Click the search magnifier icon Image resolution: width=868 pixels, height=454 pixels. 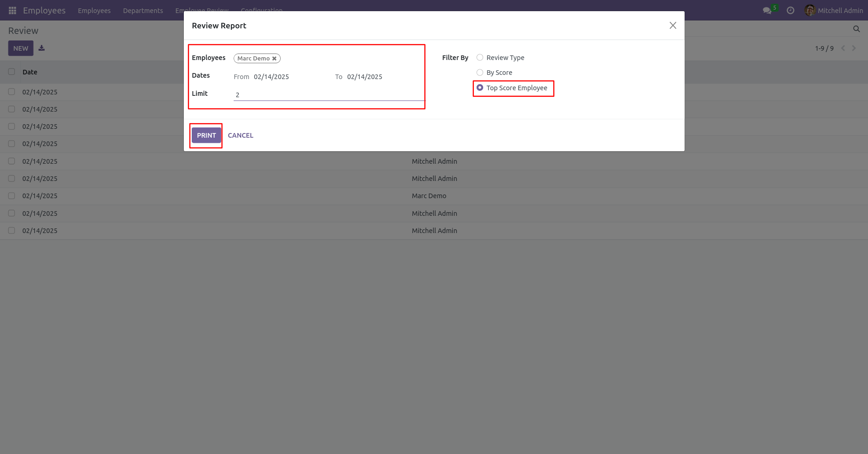pyautogui.click(x=856, y=29)
